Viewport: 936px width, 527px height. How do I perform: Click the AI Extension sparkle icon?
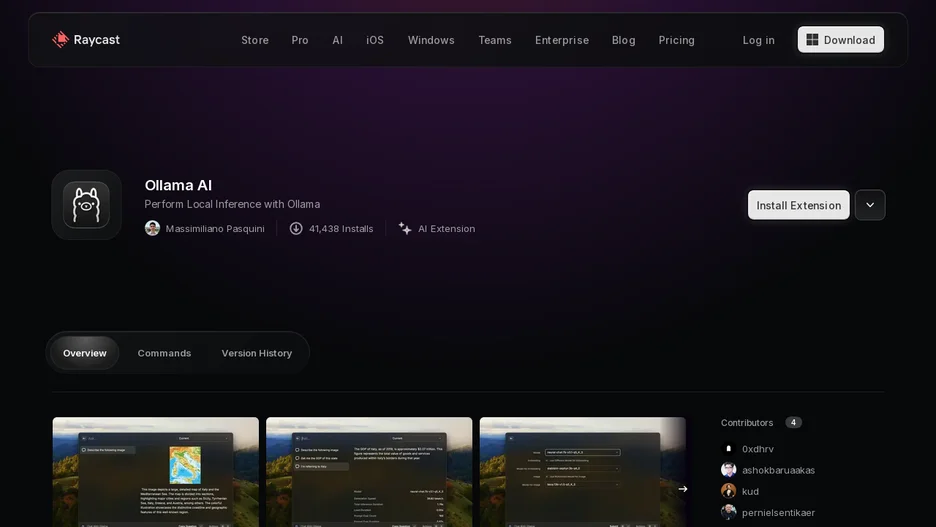pos(405,229)
